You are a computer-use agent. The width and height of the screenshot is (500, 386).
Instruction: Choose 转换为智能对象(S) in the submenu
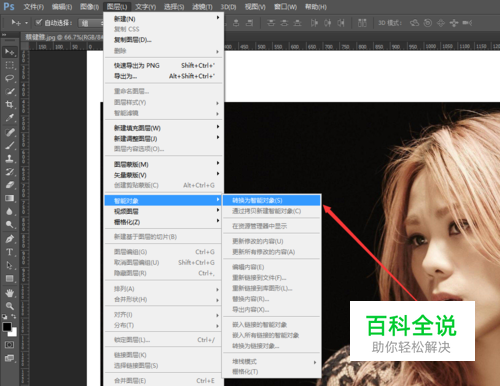pyautogui.click(x=272, y=200)
